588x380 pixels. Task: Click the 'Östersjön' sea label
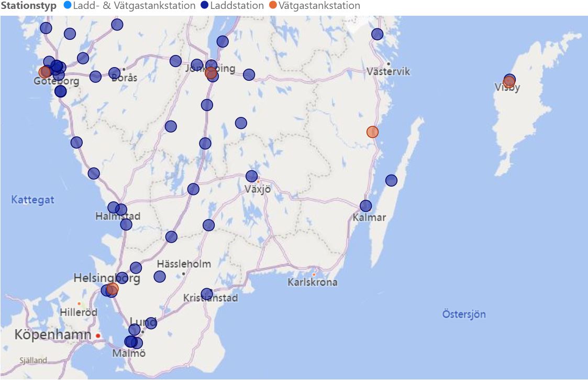coord(464,314)
